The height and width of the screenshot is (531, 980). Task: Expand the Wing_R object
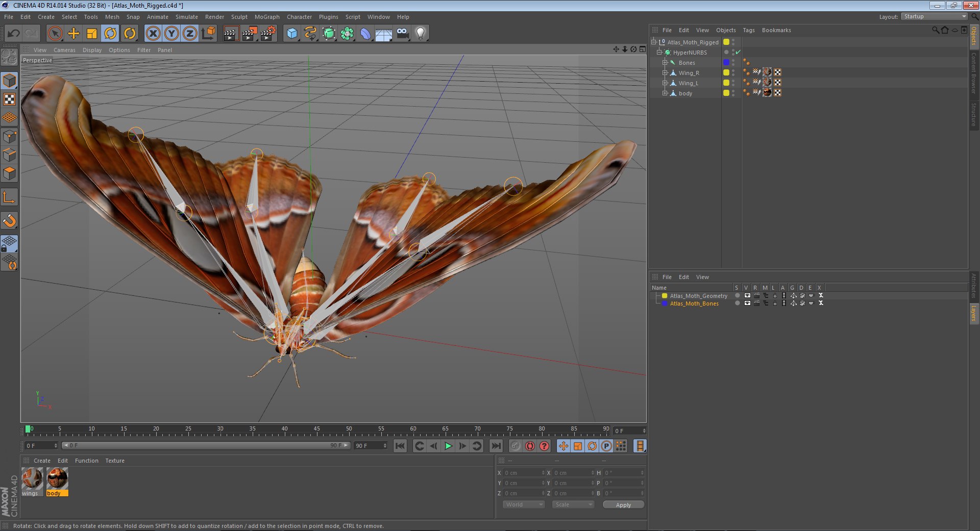[x=665, y=73]
